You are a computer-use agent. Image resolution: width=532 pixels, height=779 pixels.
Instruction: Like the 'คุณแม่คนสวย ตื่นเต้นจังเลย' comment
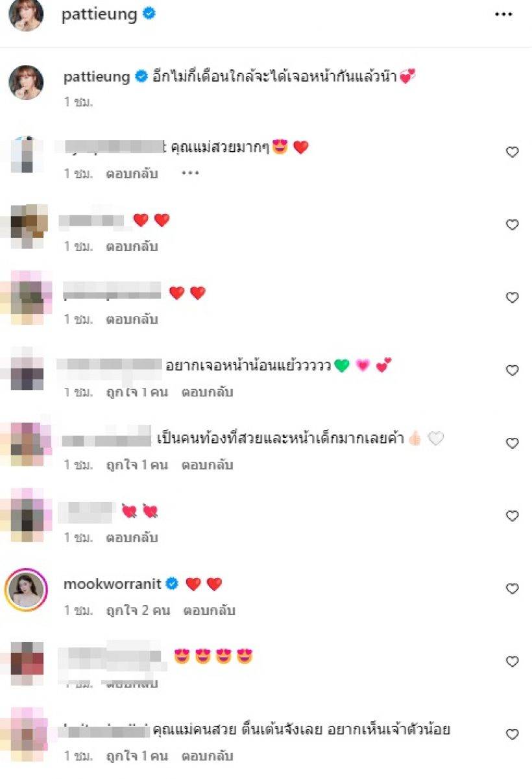pos(513,734)
